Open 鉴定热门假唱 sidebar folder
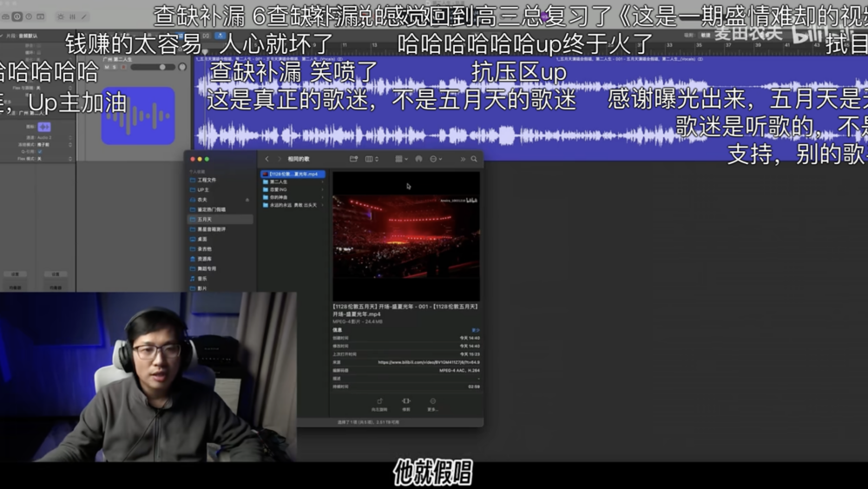Viewport: 868px width, 489px height. (x=220, y=209)
